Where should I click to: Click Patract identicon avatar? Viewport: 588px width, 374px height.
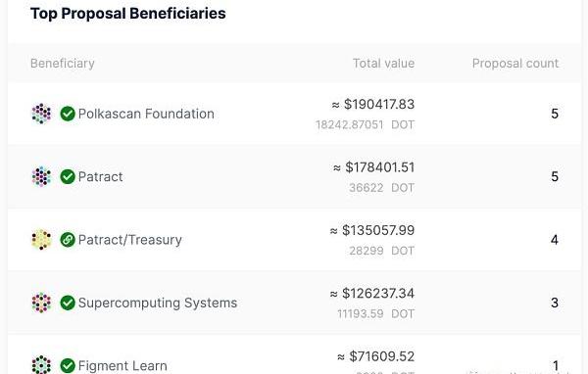(x=41, y=176)
